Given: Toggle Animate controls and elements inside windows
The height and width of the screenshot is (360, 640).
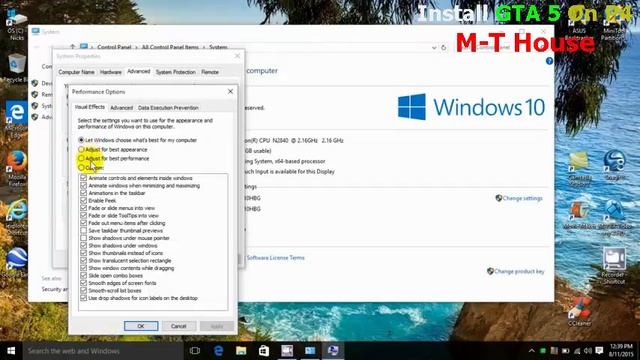Looking at the screenshot, I should click(x=84, y=178).
